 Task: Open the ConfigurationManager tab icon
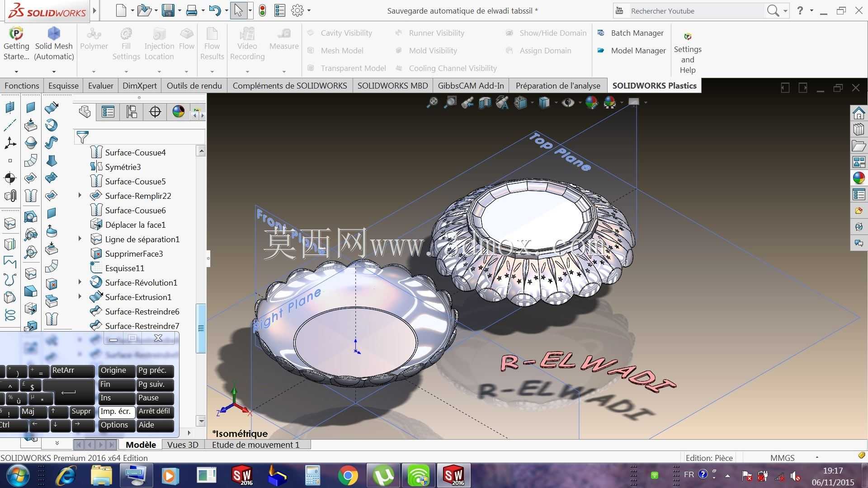[x=132, y=112]
